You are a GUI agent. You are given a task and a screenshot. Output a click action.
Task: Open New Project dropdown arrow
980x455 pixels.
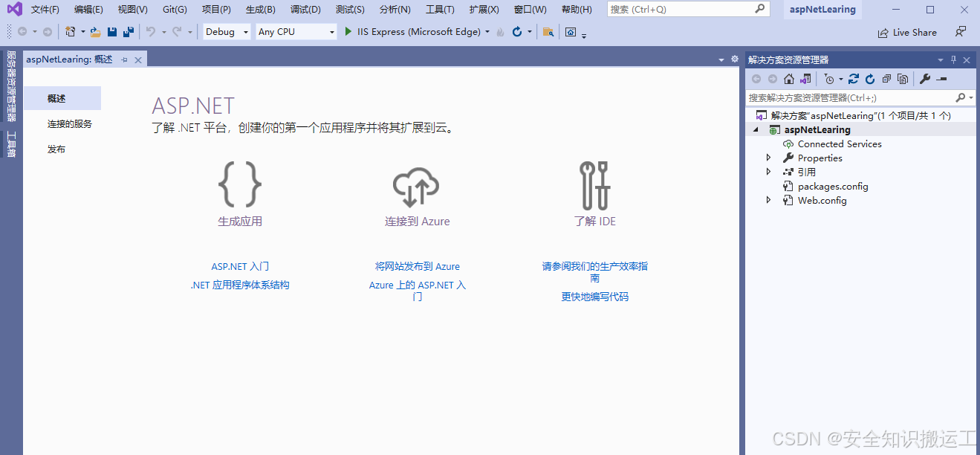tap(82, 32)
